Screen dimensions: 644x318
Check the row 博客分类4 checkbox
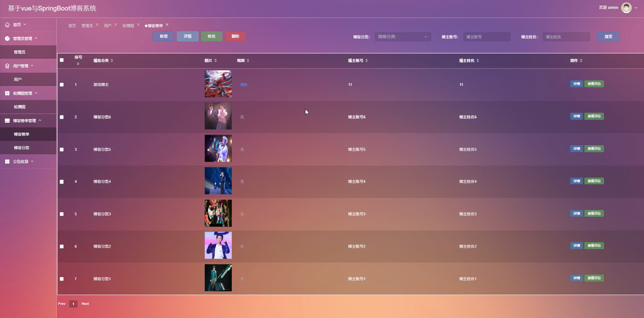[x=62, y=182]
